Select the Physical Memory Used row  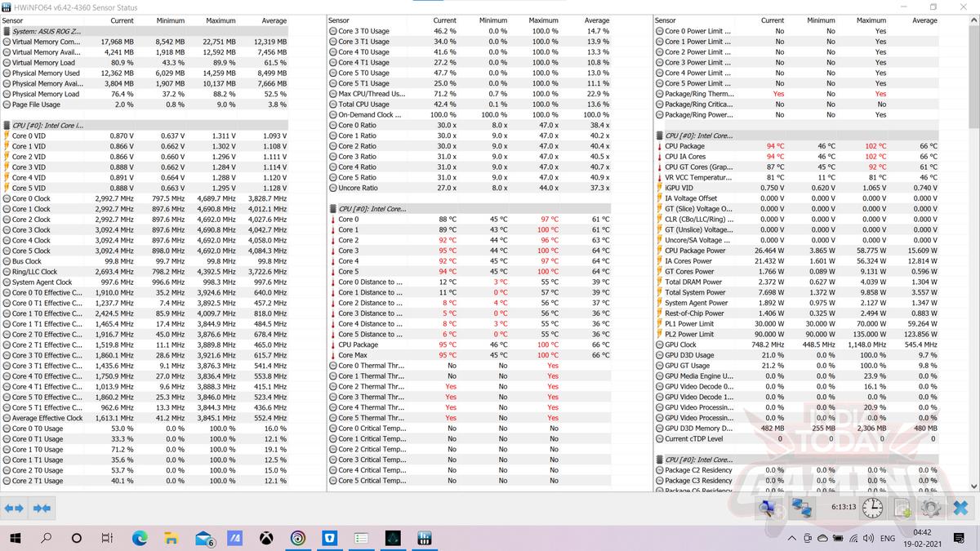145,73
